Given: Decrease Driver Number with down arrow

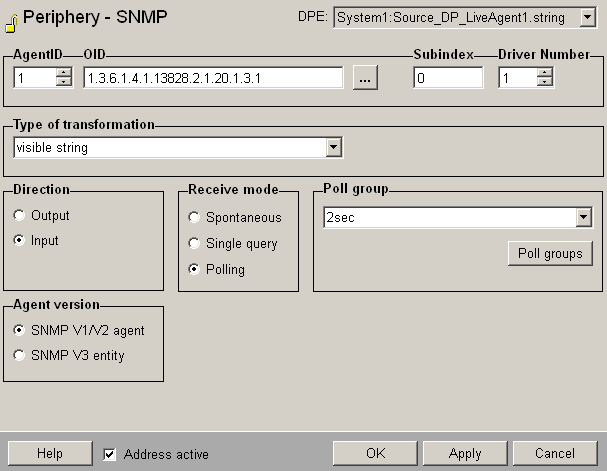Looking at the screenshot, I should (x=547, y=83).
